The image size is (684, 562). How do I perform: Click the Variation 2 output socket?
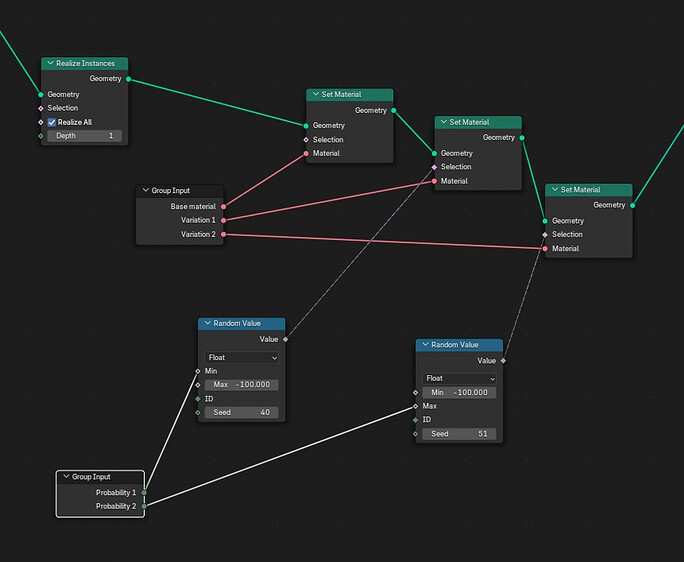pos(223,234)
